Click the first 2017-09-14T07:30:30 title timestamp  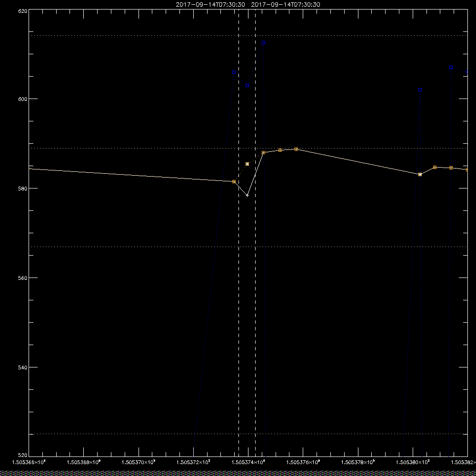(x=210, y=5)
